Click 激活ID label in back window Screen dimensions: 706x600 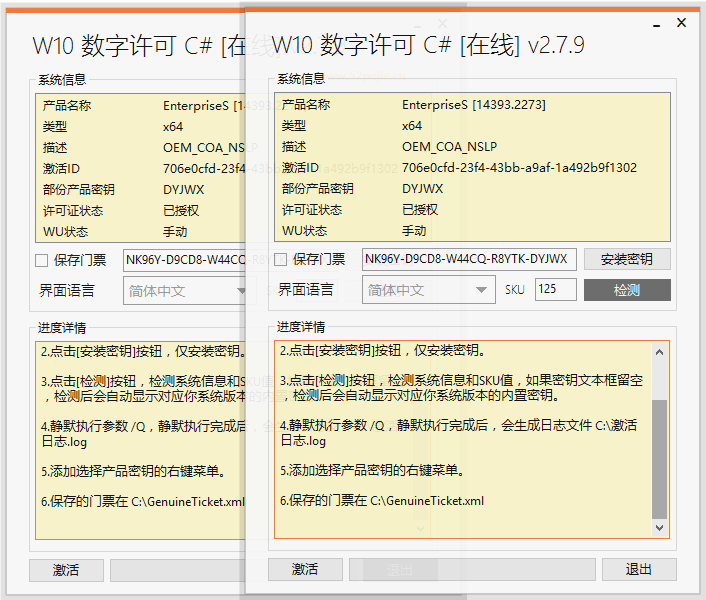tap(61, 169)
